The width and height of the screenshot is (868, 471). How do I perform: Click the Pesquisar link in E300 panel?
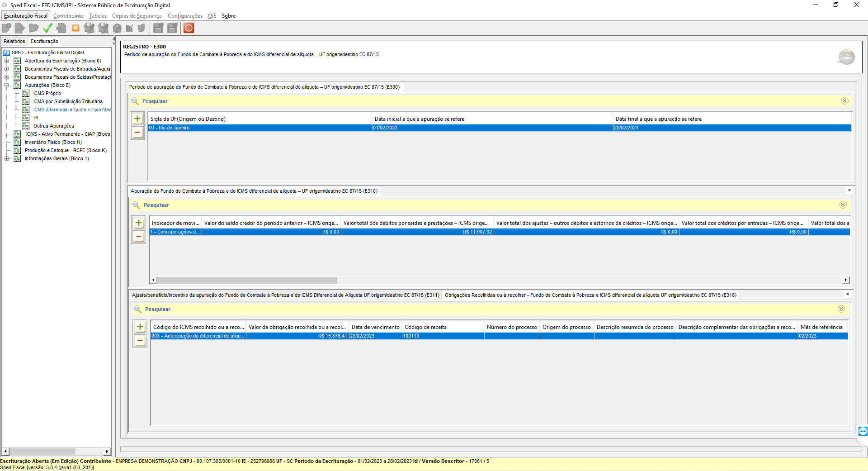coord(155,101)
